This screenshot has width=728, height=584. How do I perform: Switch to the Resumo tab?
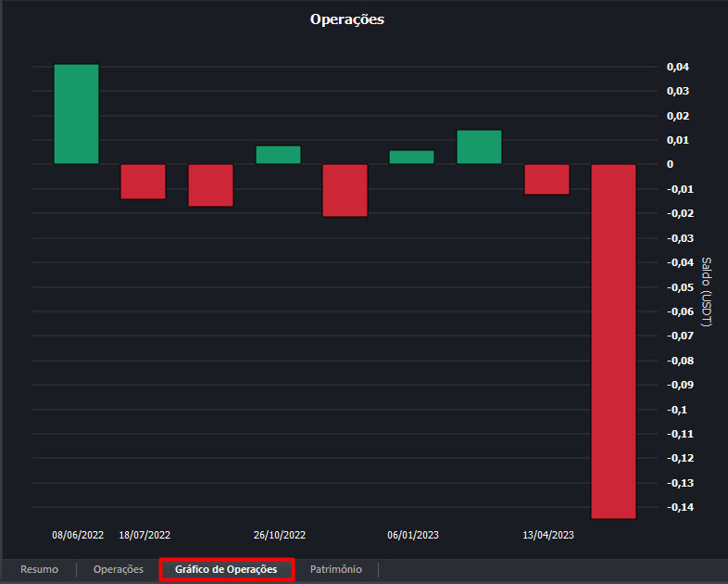pos(39,569)
